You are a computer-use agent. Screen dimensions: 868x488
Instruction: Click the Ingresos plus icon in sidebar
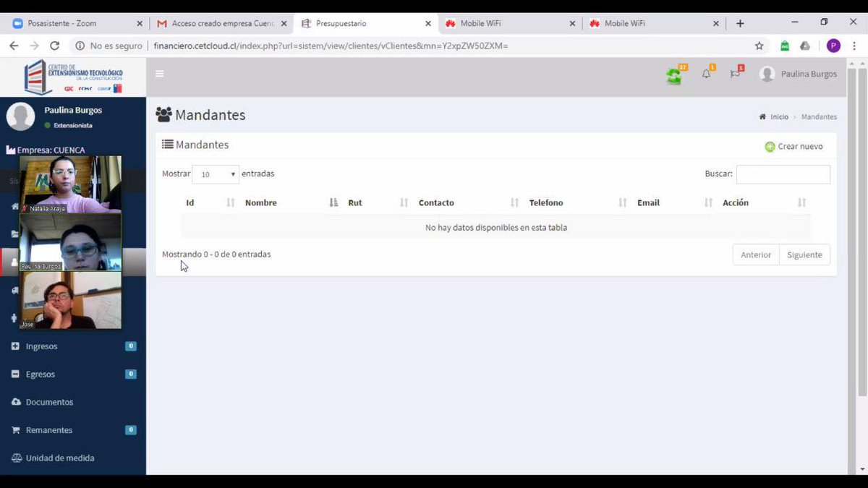16,346
